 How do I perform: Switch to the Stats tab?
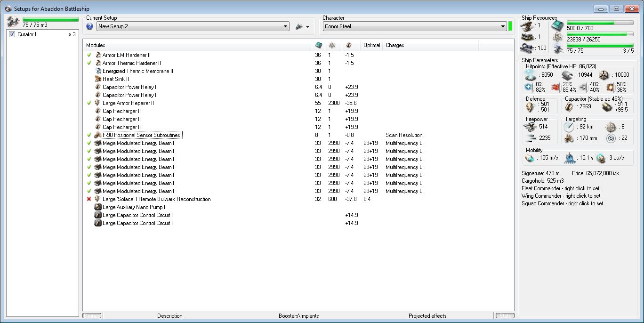[x=505, y=315]
